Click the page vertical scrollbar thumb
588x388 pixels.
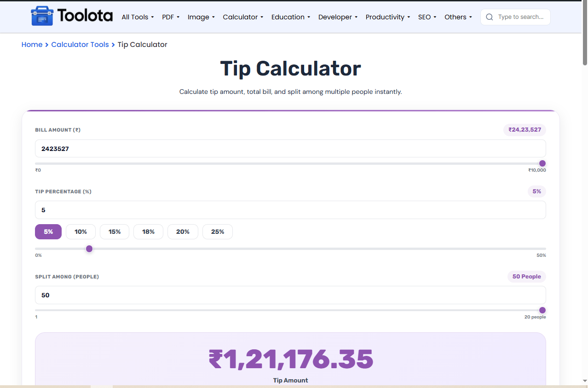(585, 33)
